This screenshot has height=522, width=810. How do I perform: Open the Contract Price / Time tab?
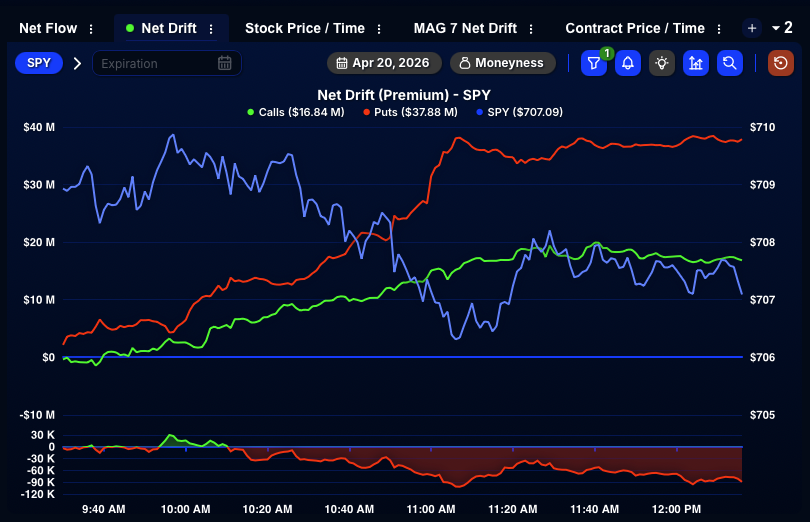[635, 28]
